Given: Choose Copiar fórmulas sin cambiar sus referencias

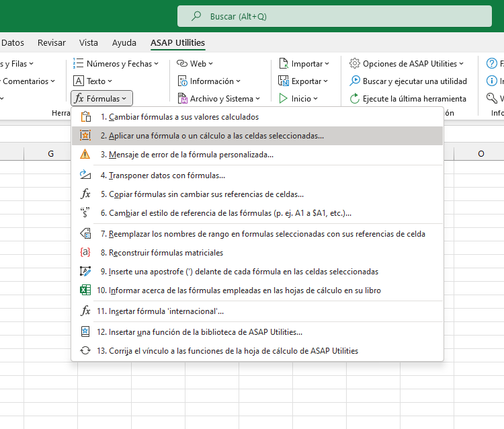Looking at the screenshot, I should tap(257, 194).
